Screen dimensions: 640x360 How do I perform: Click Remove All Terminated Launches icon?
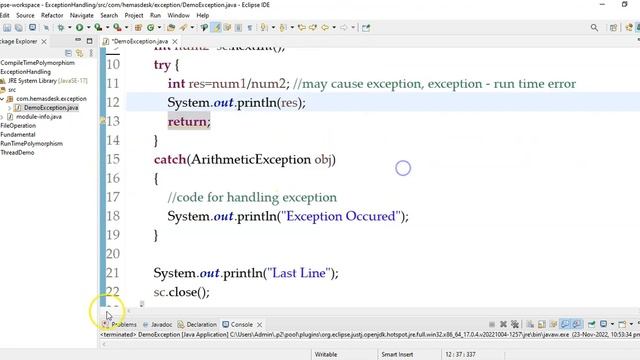[515, 324]
